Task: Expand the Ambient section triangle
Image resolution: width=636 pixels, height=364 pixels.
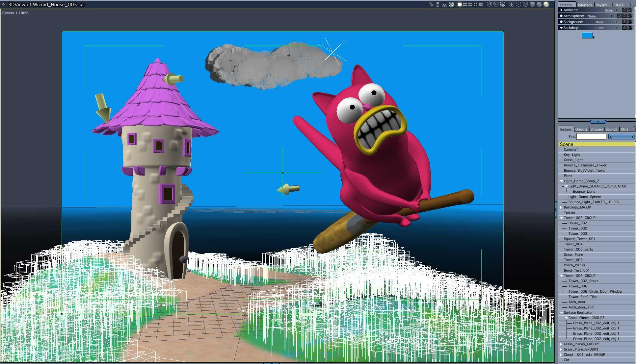Action: (x=561, y=10)
